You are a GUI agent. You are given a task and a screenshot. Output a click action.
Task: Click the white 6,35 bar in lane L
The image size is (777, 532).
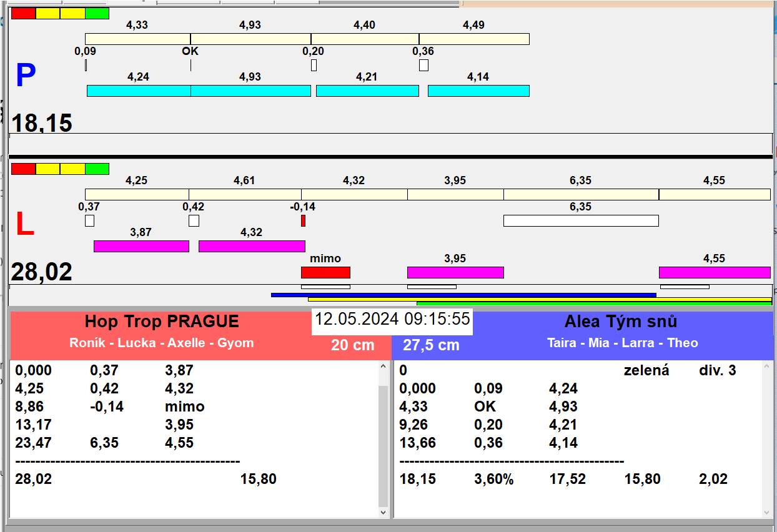[581, 220]
